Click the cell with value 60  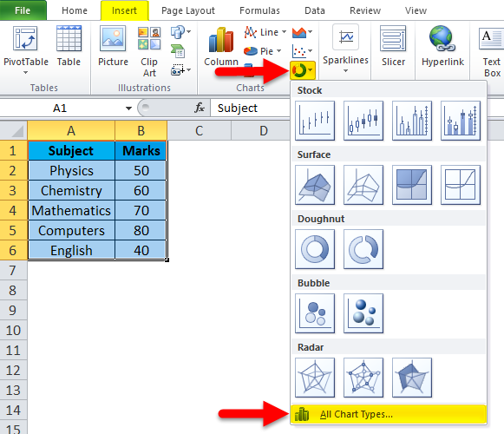[x=141, y=190]
